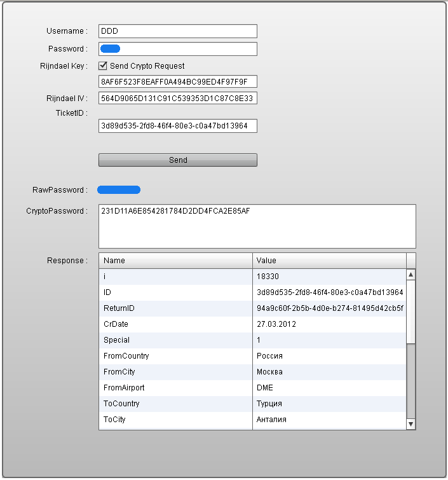
Task: Select the ID row in the response table
Action: pos(253,292)
